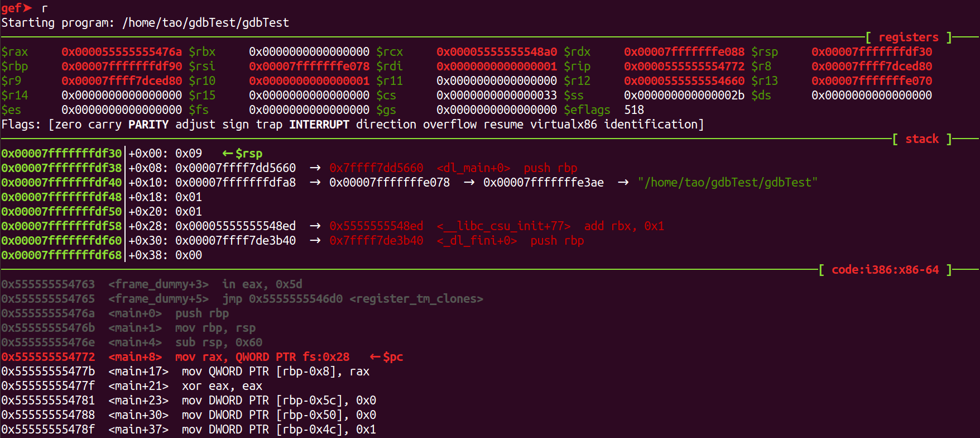Click the INTERRUPT flag in Flags line

coord(319,124)
